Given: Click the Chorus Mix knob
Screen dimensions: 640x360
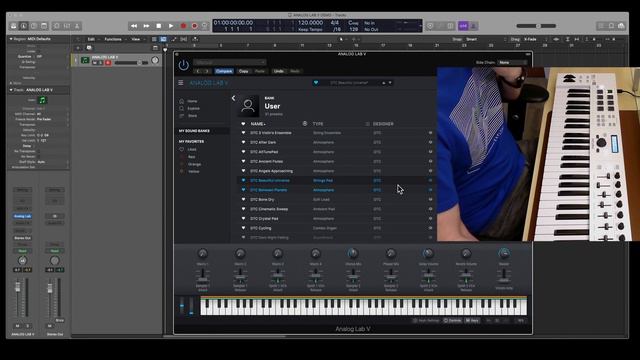Looking at the screenshot, I should 353,253.
